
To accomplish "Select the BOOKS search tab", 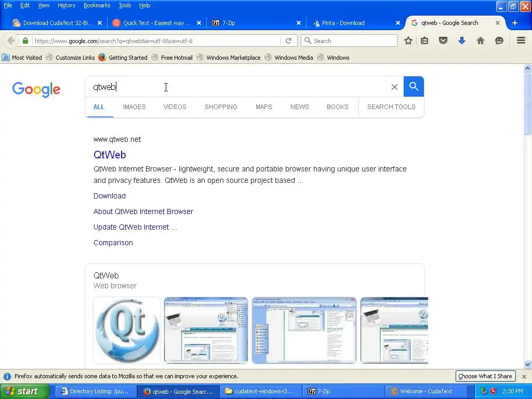I will [x=338, y=107].
